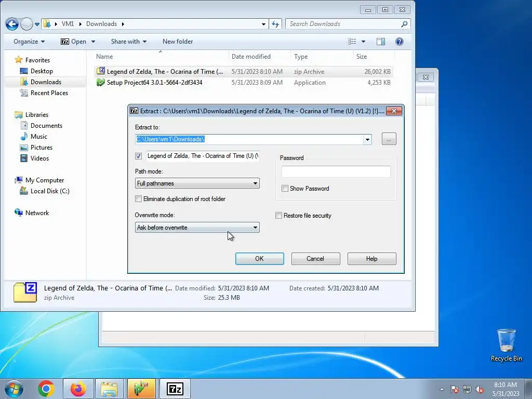Viewport: 532px width, 399px height.
Task: Click Open with 7-Zip toolbar button
Action: pos(74,42)
